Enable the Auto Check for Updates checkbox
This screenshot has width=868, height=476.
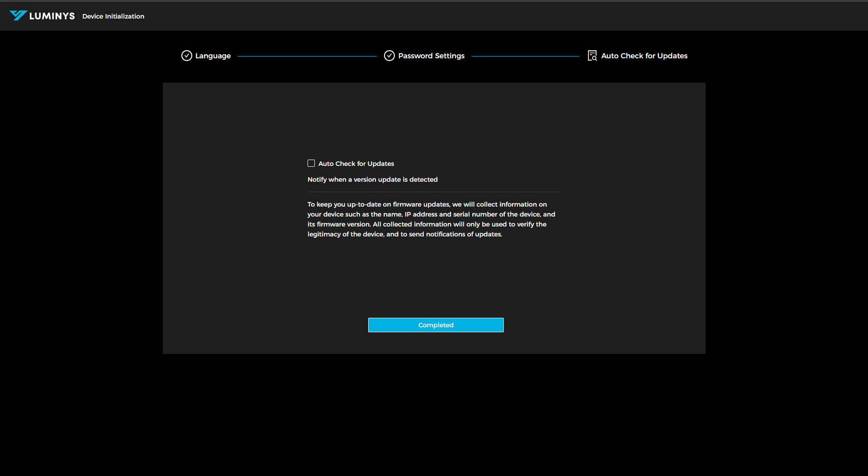pyautogui.click(x=311, y=163)
